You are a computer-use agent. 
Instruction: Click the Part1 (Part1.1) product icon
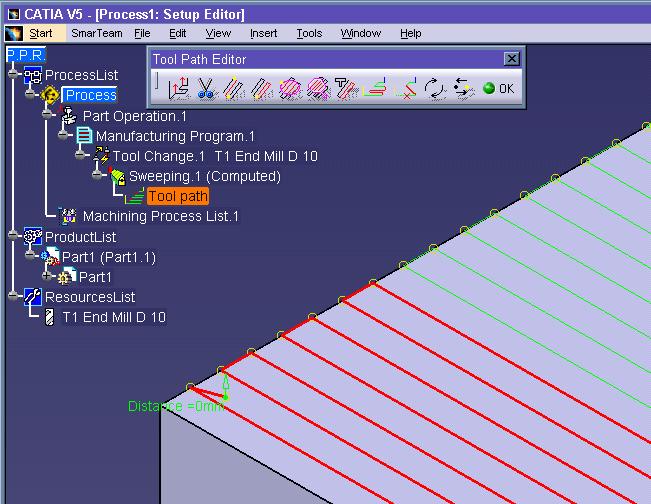(50, 257)
